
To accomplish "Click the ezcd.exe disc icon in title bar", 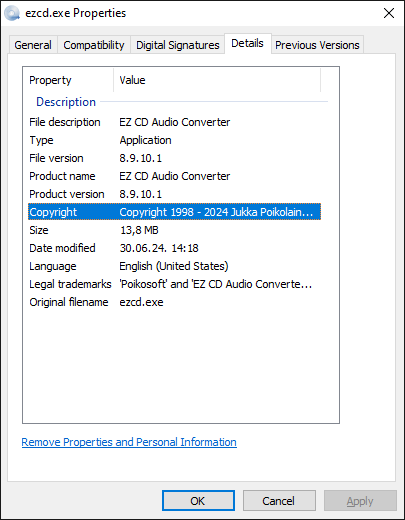I will click(12, 13).
